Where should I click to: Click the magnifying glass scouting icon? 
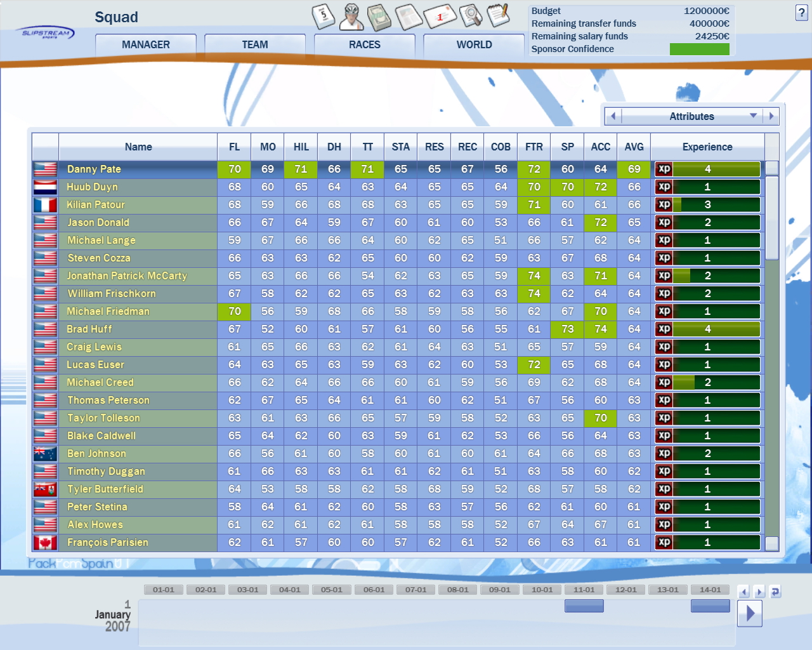point(470,16)
